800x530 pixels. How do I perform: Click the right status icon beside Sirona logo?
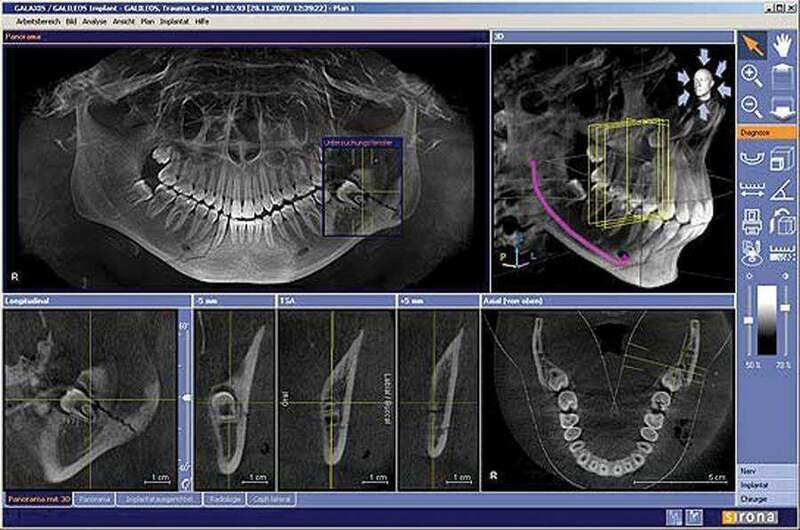tap(694, 517)
